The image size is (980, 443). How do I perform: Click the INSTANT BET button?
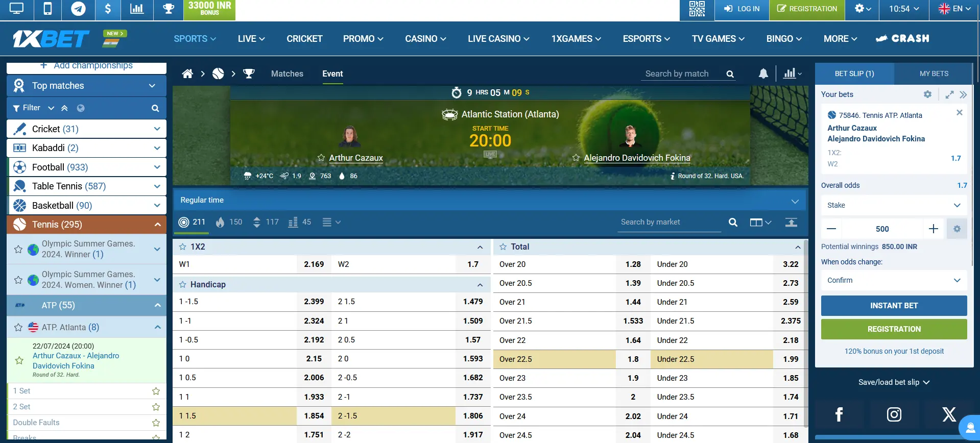[x=894, y=306]
